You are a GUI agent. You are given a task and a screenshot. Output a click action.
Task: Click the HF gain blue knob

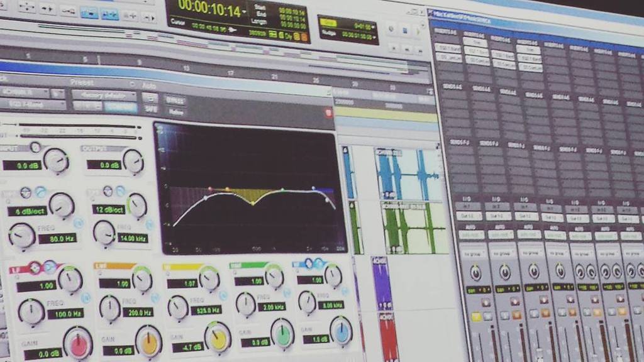coord(341,331)
